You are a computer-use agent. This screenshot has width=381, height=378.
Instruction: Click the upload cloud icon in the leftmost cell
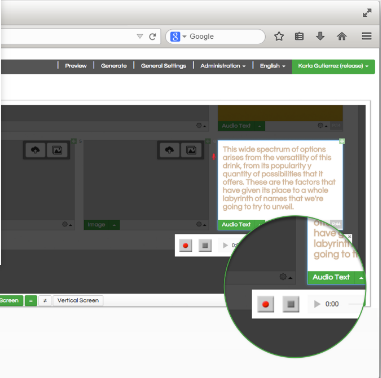(35, 150)
